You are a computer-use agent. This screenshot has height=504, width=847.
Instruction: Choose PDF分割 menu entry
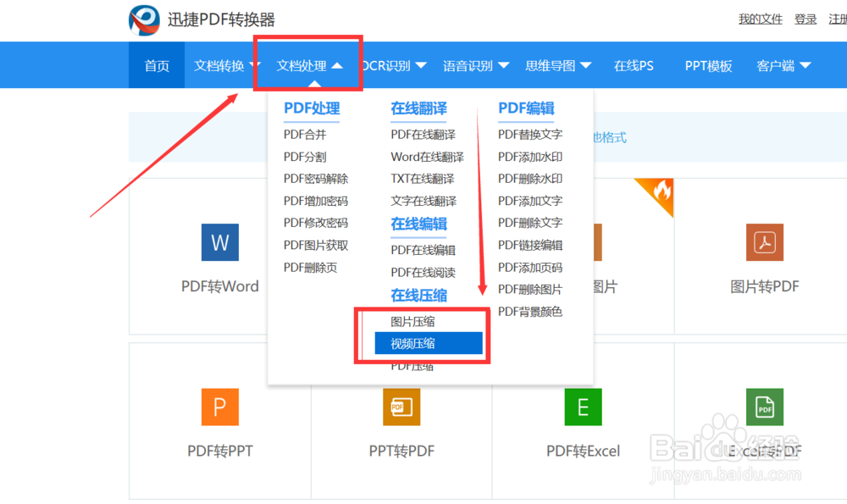pos(305,157)
